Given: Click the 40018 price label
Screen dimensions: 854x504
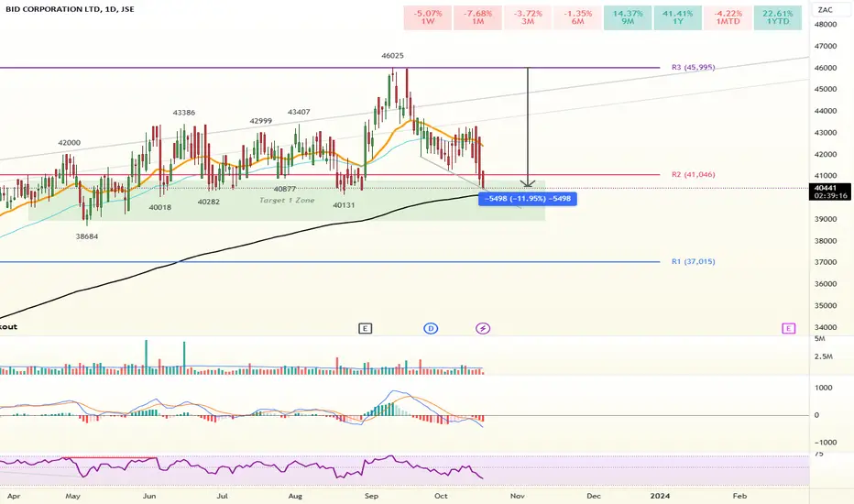Looking at the screenshot, I should pos(160,208).
